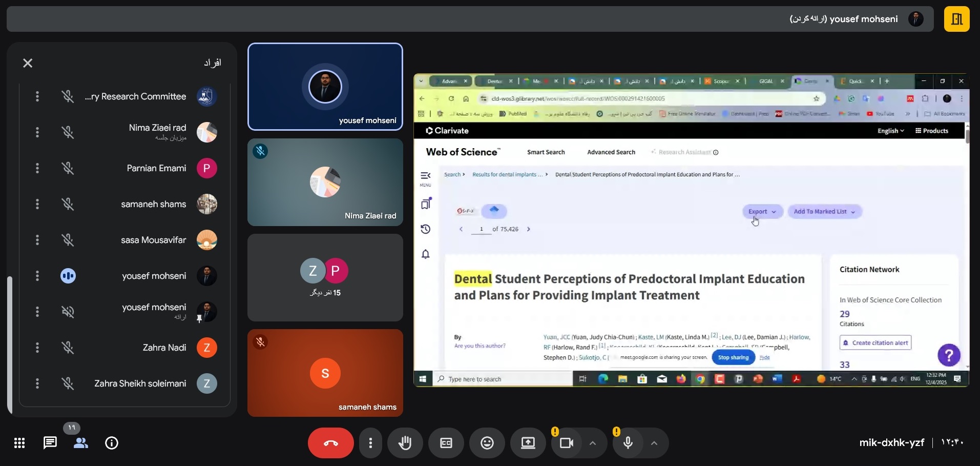
Task: Select yousef mohseni's video tile
Action: coord(325,87)
